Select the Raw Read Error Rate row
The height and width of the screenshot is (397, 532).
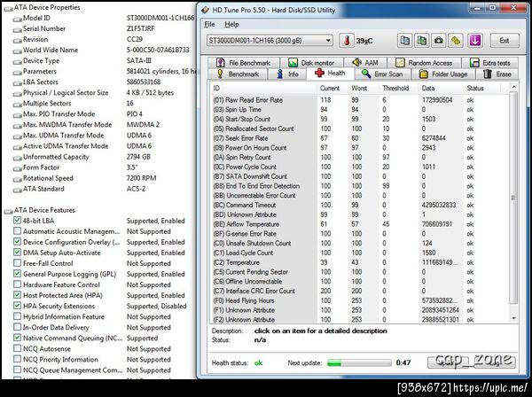coord(360,100)
